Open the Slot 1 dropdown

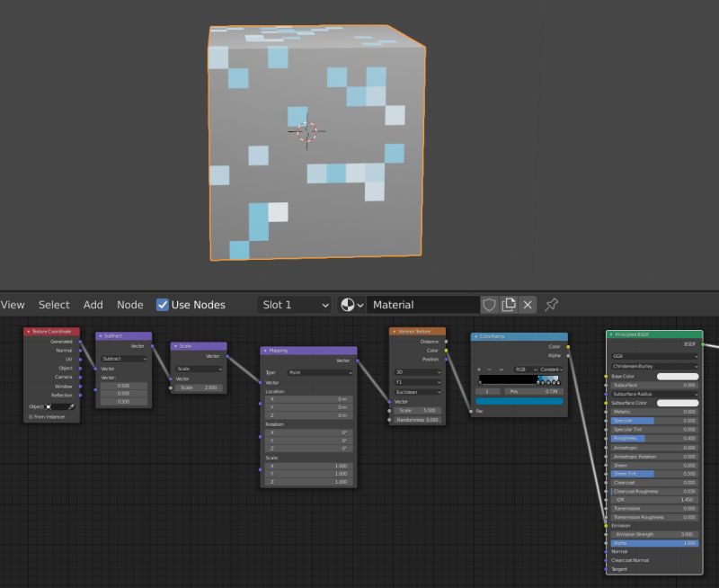[294, 304]
